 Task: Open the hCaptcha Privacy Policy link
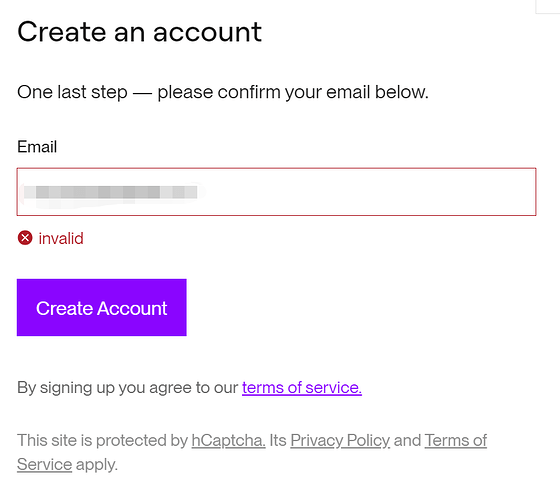click(340, 440)
